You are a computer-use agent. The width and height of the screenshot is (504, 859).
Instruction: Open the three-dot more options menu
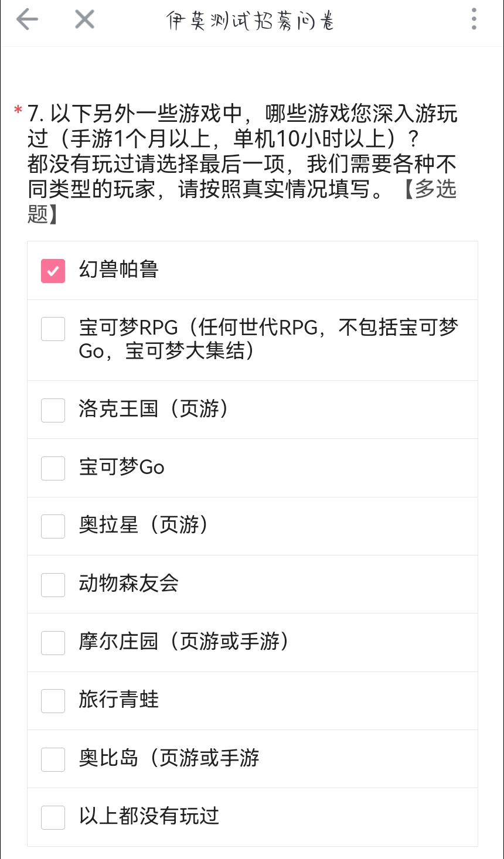pyautogui.click(x=474, y=20)
